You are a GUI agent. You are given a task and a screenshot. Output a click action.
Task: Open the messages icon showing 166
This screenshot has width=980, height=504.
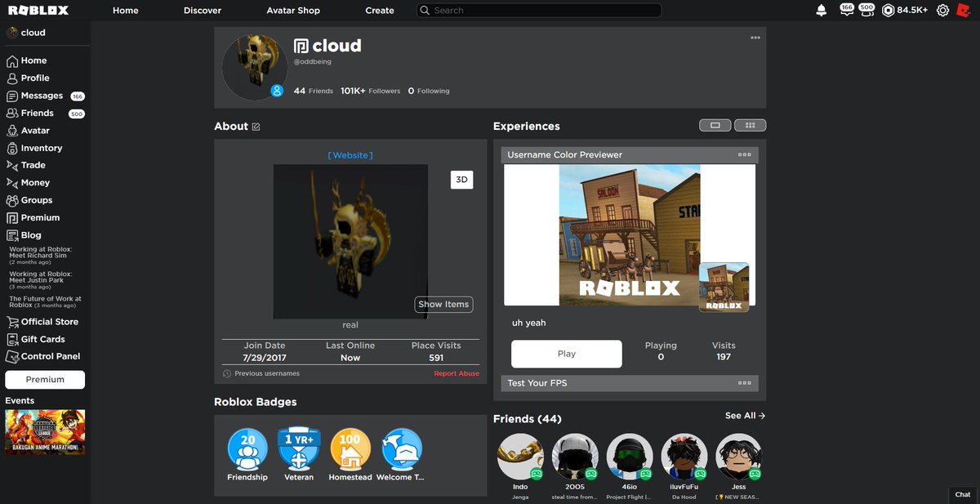(846, 10)
